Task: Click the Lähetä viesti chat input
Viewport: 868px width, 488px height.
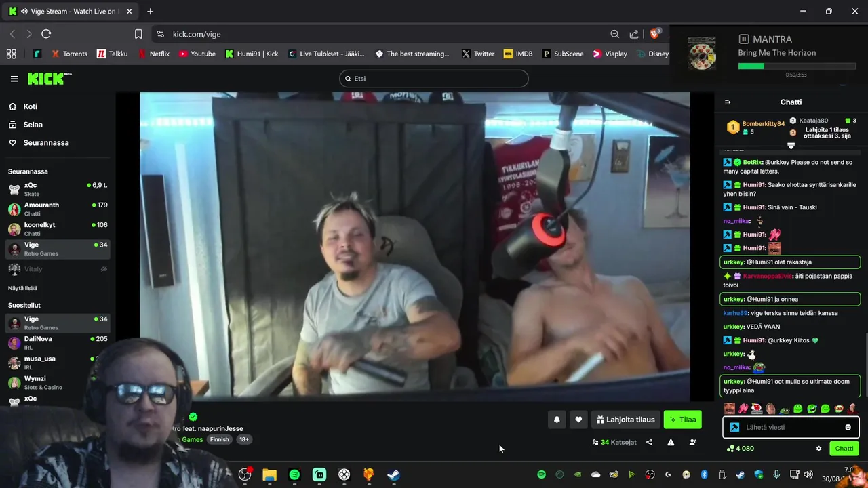Action: [x=791, y=427]
